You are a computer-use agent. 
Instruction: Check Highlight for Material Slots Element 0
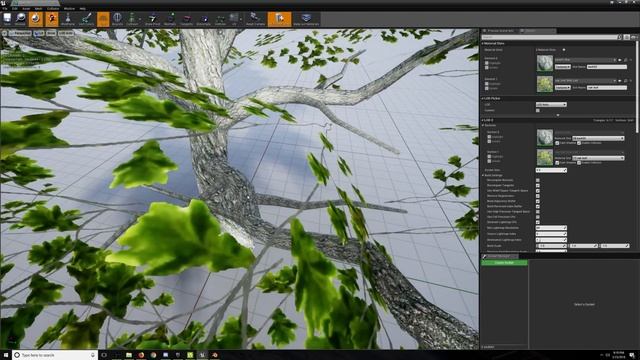487,63
